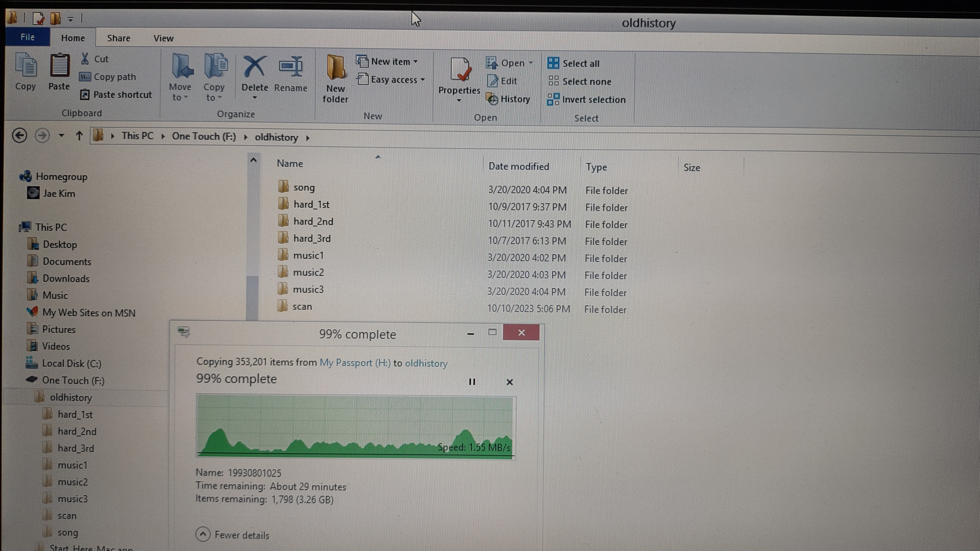Select music1 folder in file list
This screenshot has height=551, width=980.
pyautogui.click(x=301, y=255)
